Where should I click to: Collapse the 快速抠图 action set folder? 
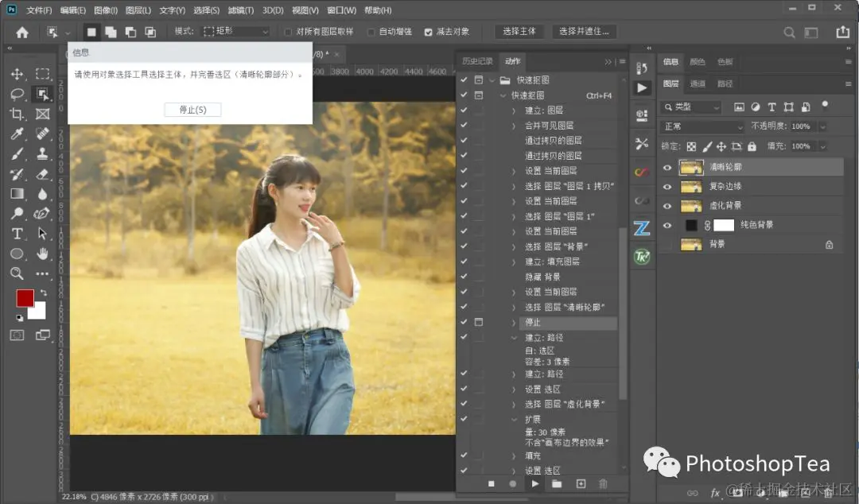492,80
